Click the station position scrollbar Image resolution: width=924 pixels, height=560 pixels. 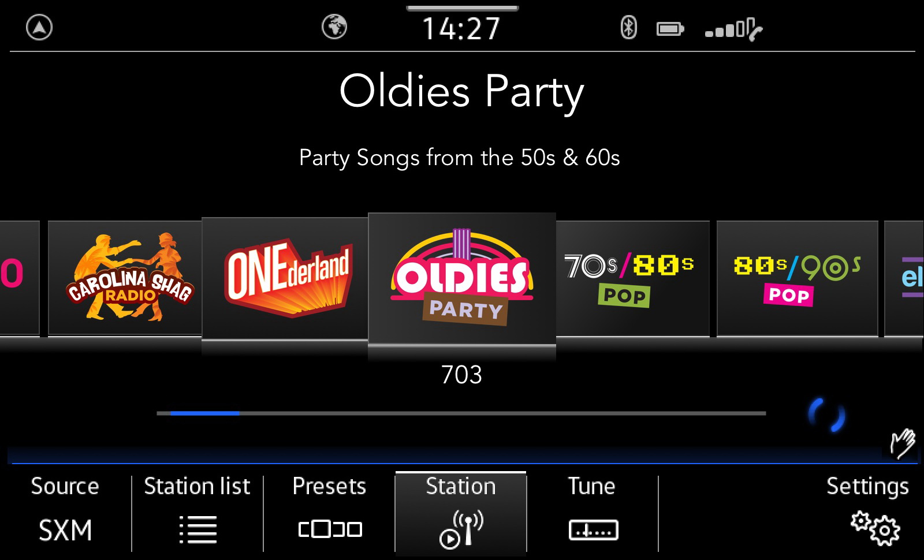[x=461, y=413]
